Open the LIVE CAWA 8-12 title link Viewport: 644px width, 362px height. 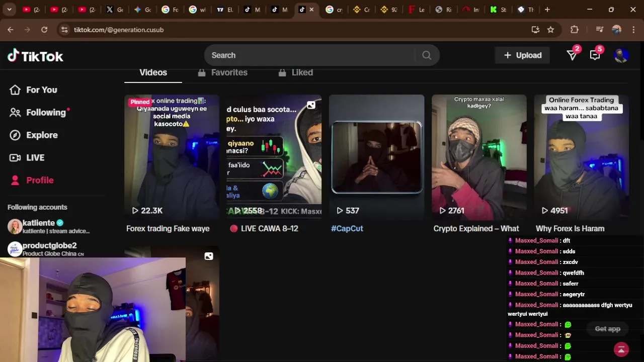[x=264, y=229]
